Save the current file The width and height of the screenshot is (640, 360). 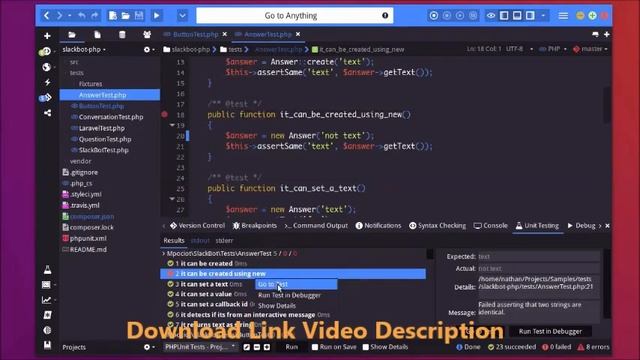139,16
